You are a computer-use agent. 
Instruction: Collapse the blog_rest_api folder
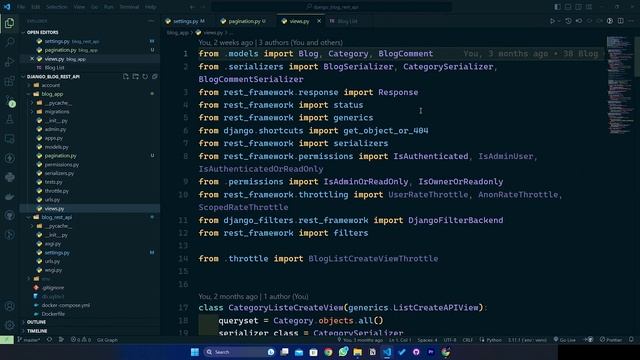(56, 217)
